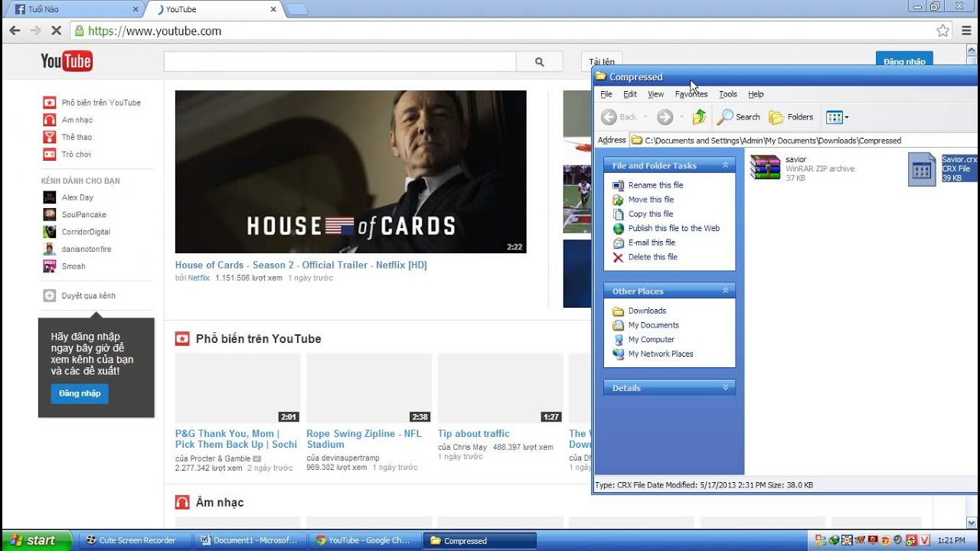Go up one folder level in Compressed window
Viewport: 980px width, 551px height.
tap(699, 117)
